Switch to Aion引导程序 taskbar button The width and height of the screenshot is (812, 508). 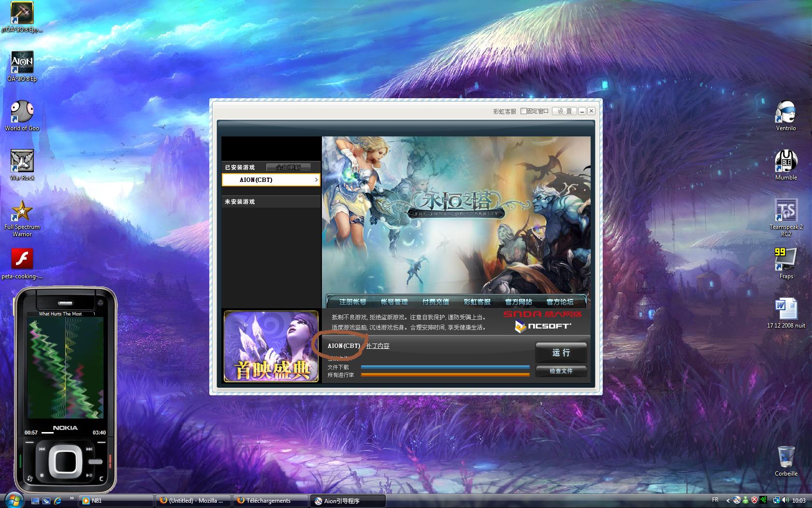coord(348,501)
